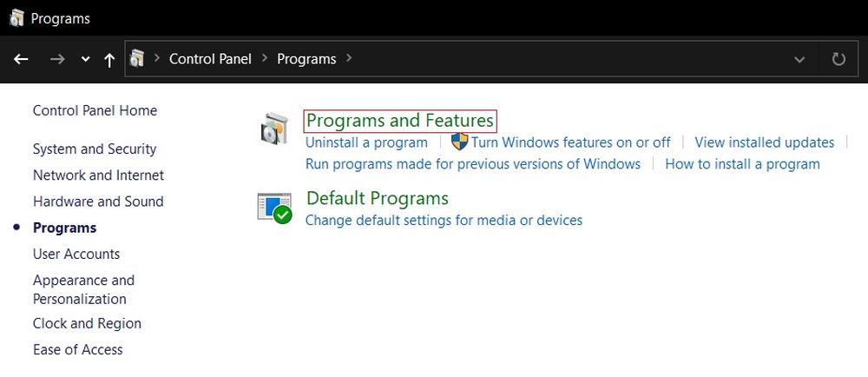The image size is (868, 377).
Task: Open Turn Windows features on or off
Action: [571, 142]
